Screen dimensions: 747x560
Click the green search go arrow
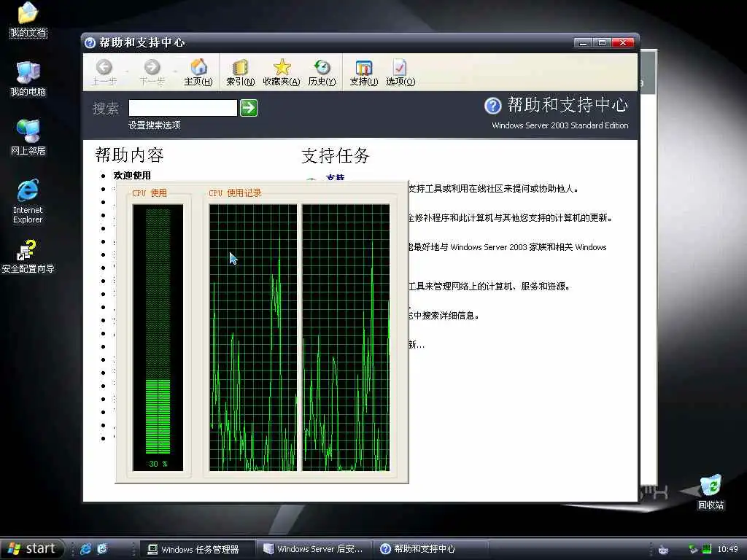click(248, 108)
